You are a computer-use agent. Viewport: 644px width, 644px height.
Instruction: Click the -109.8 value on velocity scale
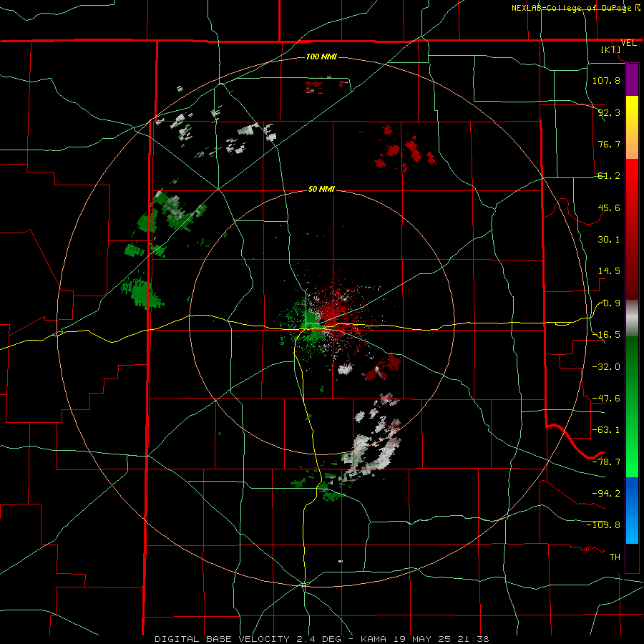(x=603, y=525)
